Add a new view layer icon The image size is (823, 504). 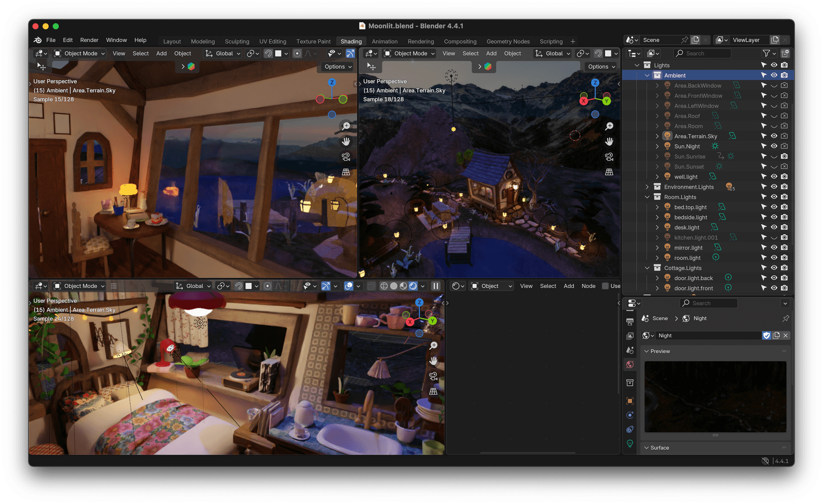click(x=775, y=40)
